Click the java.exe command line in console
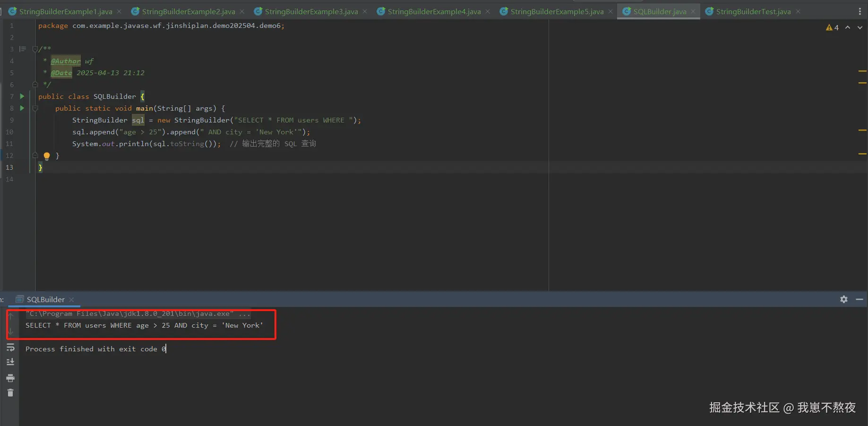The height and width of the screenshot is (426, 868). pos(138,313)
